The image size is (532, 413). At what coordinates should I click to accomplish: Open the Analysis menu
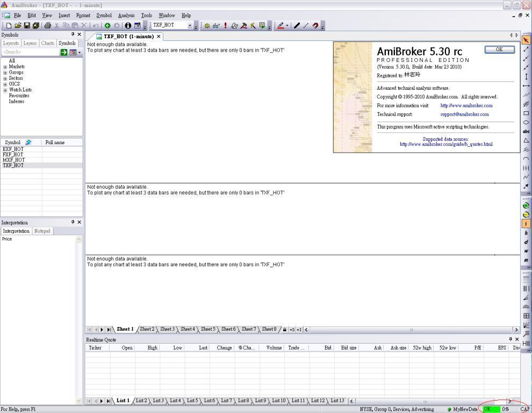[x=126, y=15]
